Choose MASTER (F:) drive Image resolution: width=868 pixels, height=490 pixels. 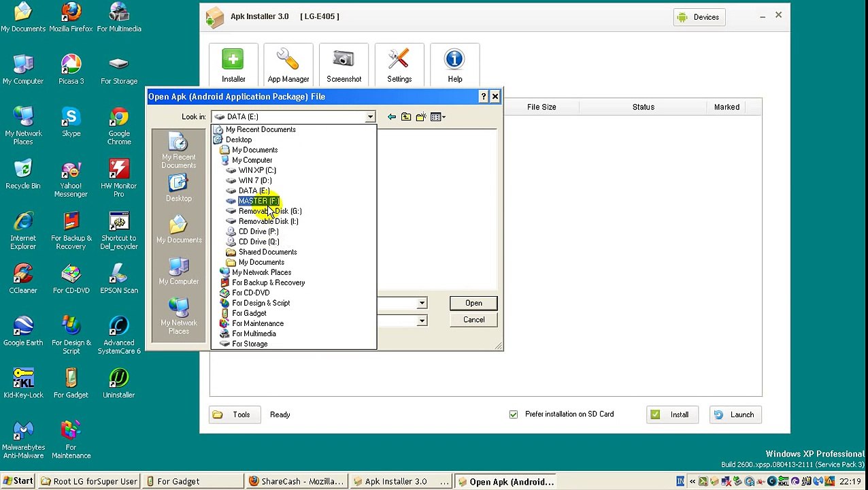pos(258,201)
